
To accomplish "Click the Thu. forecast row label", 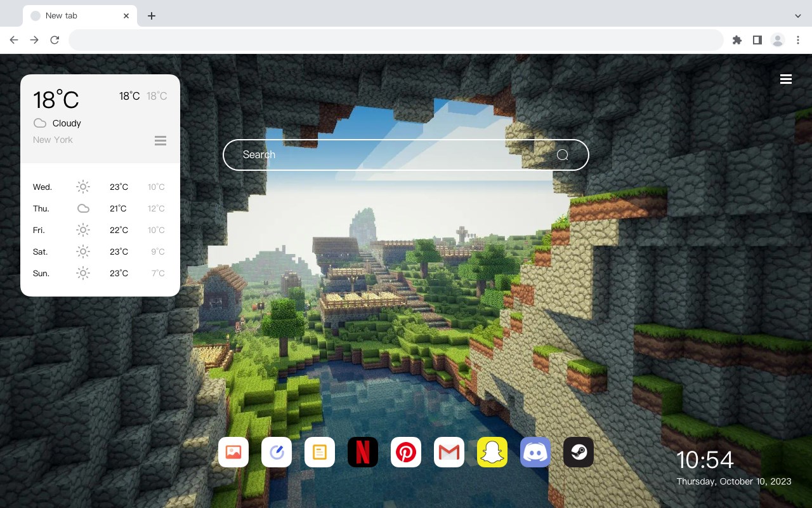I will point(41,208).
